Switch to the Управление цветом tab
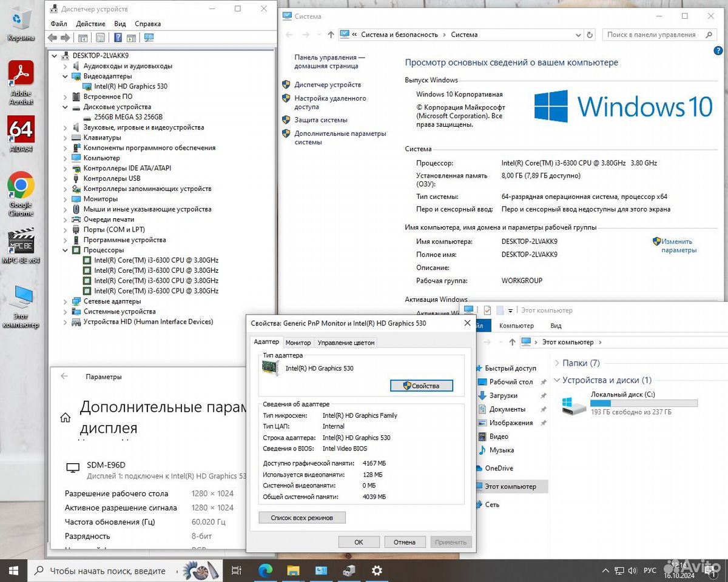728x582 pixels. 346,343
